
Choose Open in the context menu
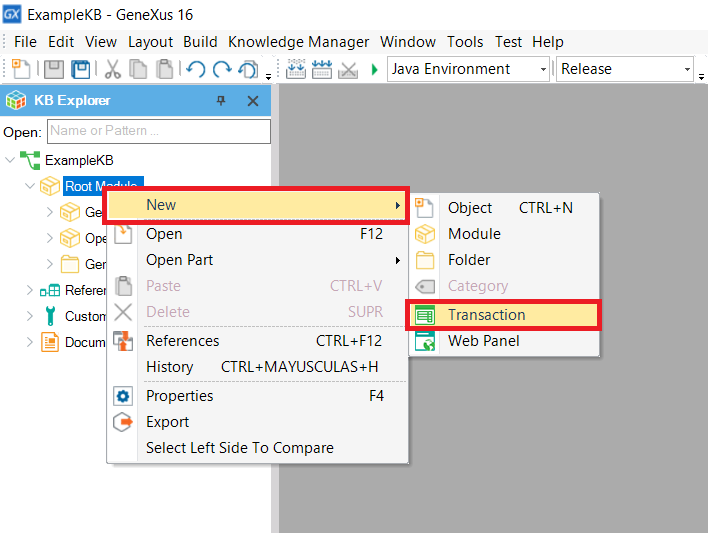(257, 234)
